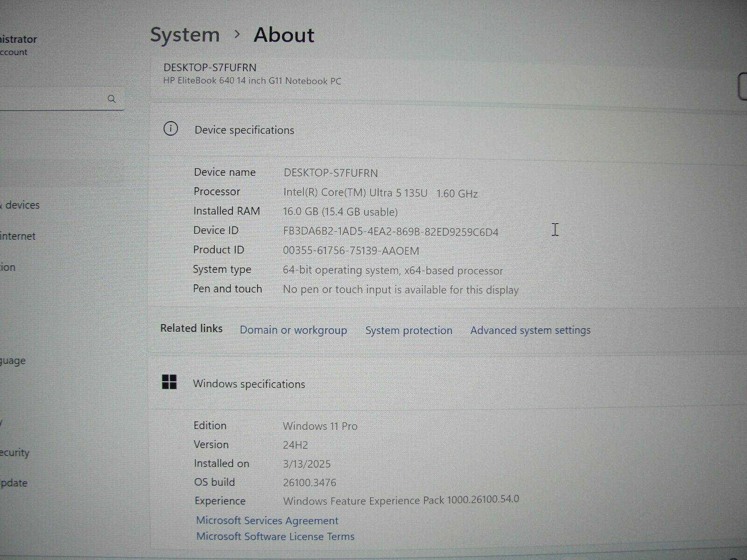Open the Microsoft Software License Terms

(275, 536)
